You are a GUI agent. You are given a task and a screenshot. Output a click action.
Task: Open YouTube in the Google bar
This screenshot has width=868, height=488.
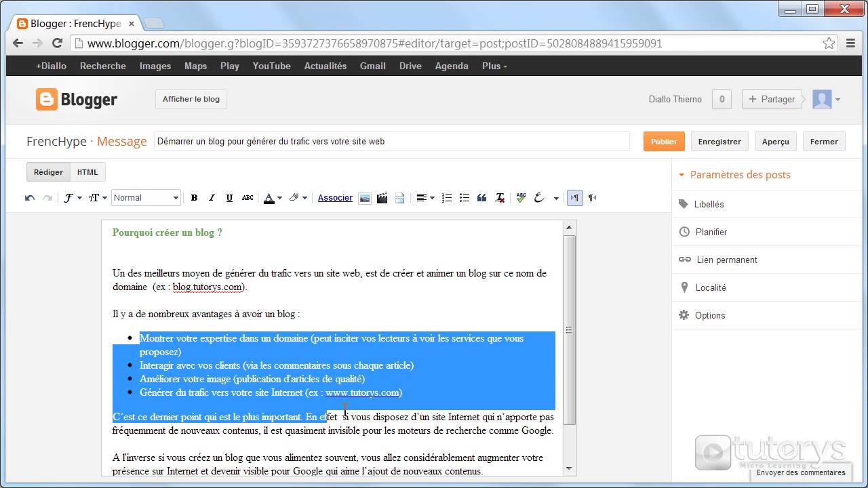[271, 66]
